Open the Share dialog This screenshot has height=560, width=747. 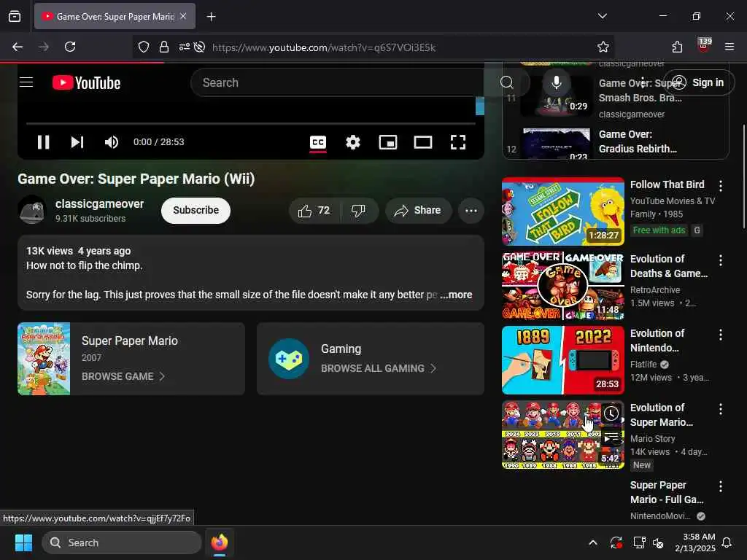418,211
